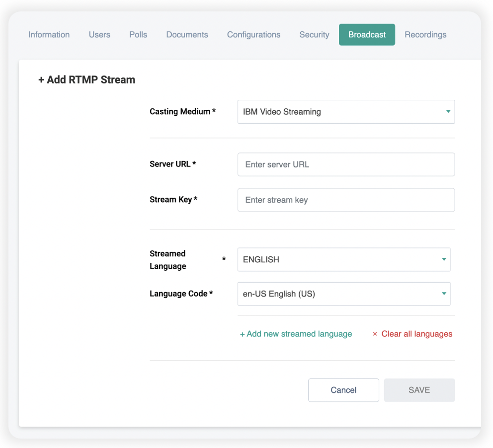
Task: Open the Users tab
Action: tap(100, 35)
